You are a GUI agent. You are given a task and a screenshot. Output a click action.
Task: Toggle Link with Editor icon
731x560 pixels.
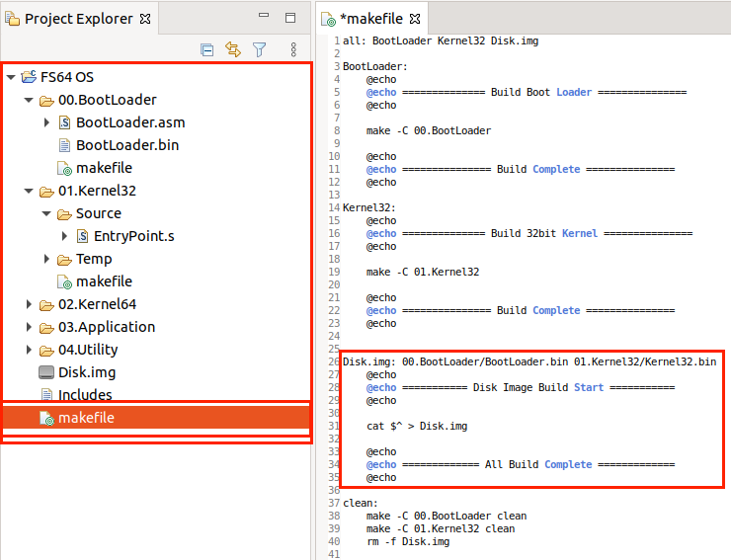click(x=233, y=49)
